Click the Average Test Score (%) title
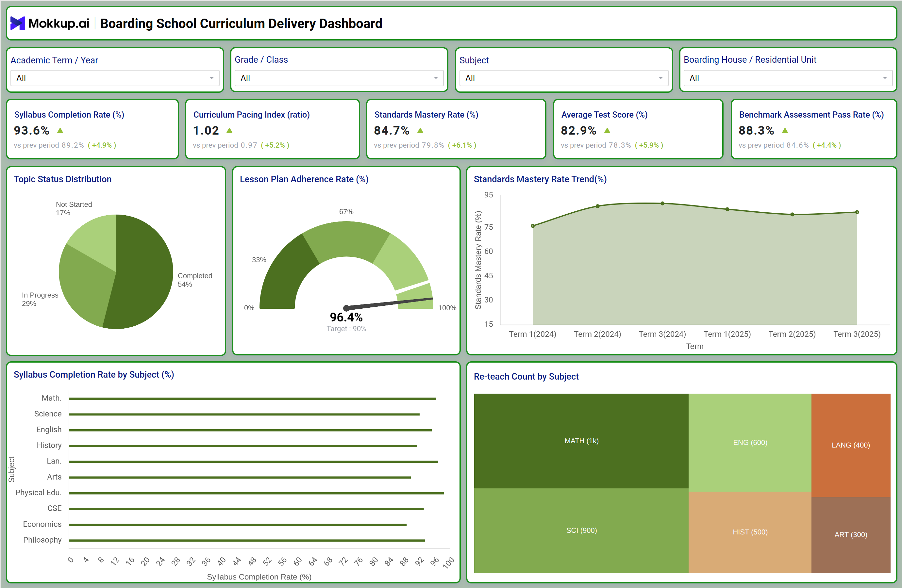 coord(605,115)
